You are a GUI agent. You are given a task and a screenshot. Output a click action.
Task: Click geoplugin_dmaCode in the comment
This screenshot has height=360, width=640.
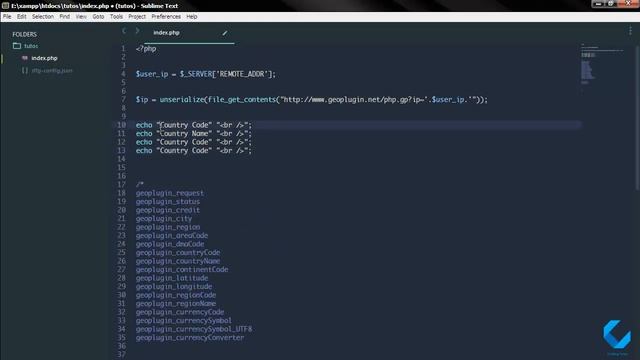[170, 244]
